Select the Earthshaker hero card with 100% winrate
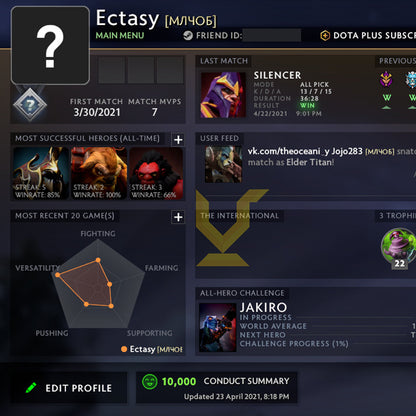 99,173
